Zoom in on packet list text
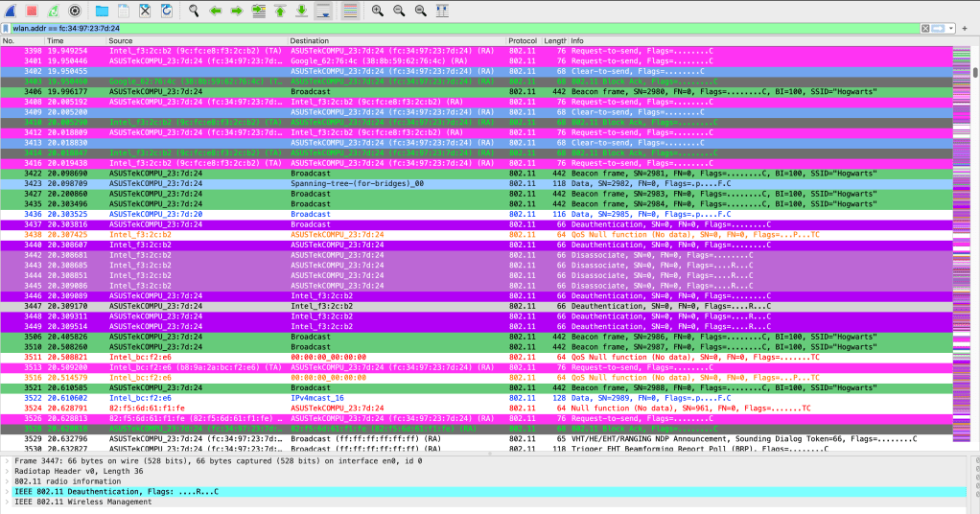 coord(377,11)
